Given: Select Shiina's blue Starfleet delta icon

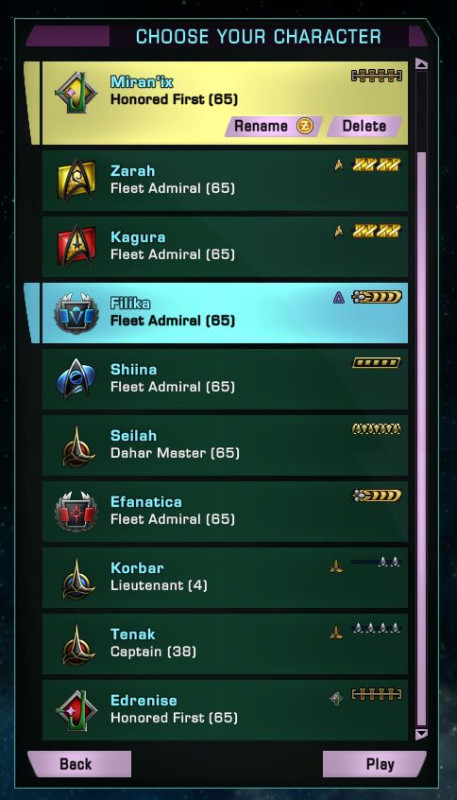Looking at the screenshot, I should [76, 379].
